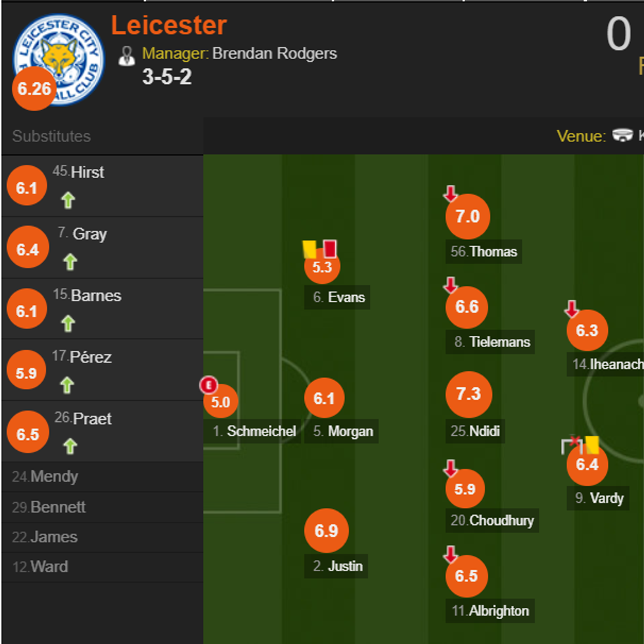Open manager Brendan Rodgers' name link
644x644 pixels.
[274, 53]
